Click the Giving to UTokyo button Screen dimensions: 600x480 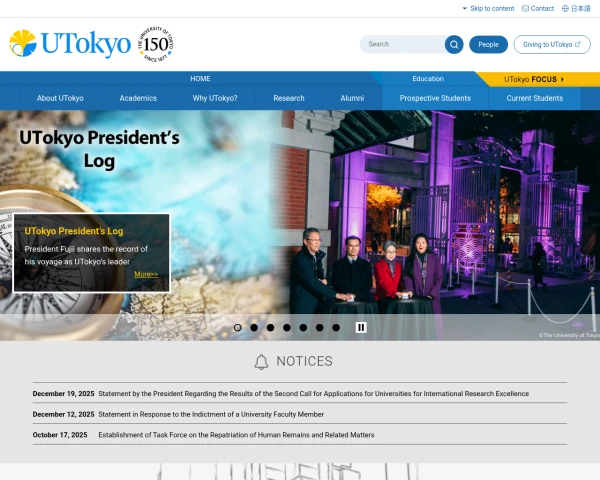tap(552, 44)
